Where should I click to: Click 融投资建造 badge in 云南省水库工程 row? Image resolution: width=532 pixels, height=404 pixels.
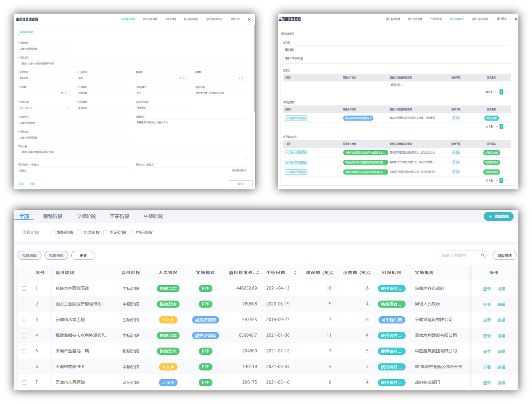[x=206, y=320]
